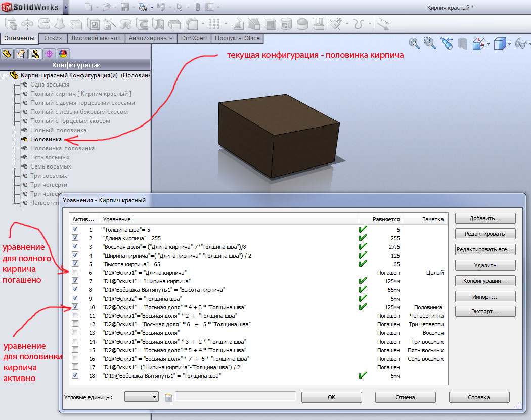Viewport: 531px width, 420px height.
Task: Click the Zoom to Fit magnifier icon
Action: click(414, 44)
